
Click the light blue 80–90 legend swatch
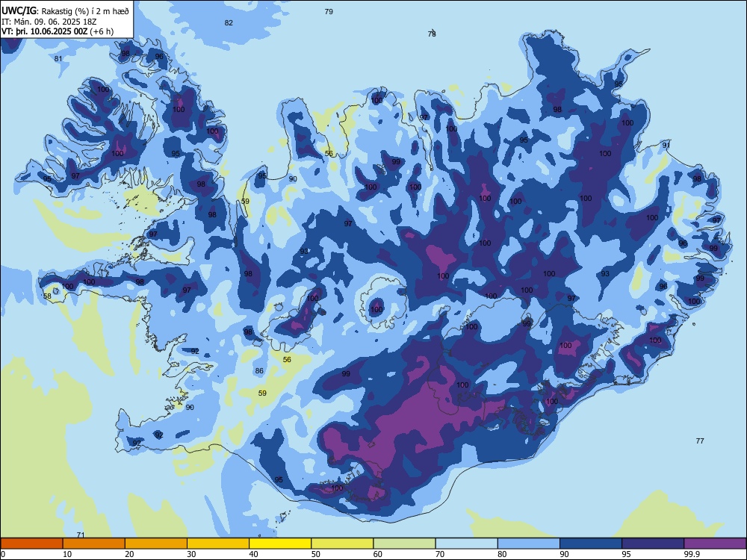[x=528, y=544]
